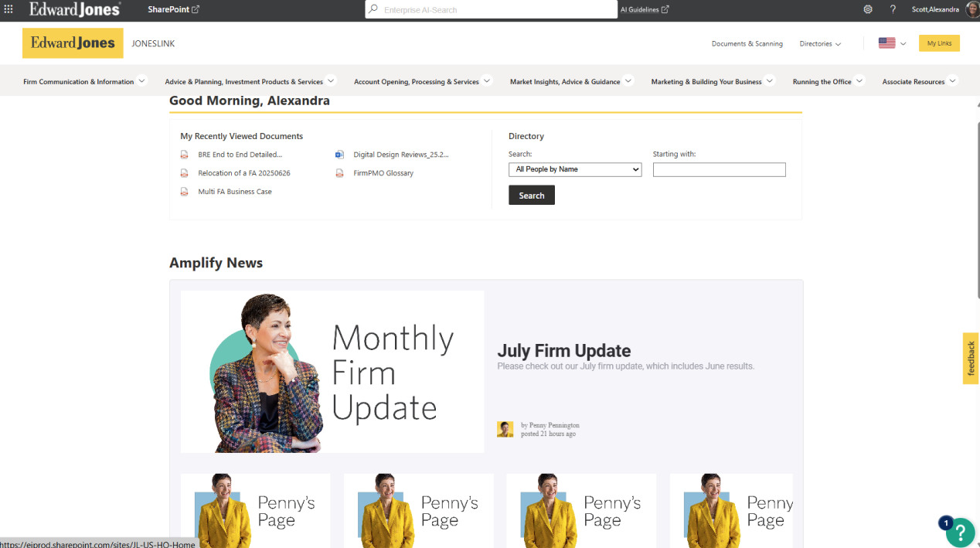Open Relocation of a FA 20250626 document

coord(244,173)
